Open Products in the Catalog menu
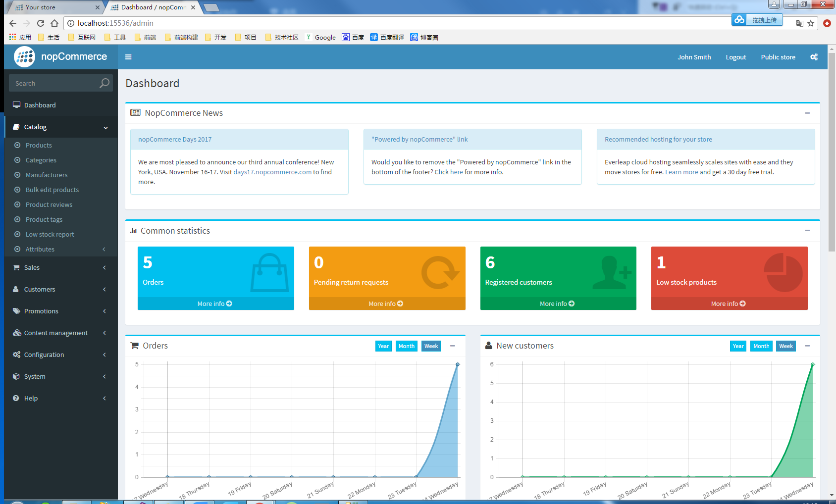Image resolution: width=836 pixels, height=504 pixels. pos(39,145)
